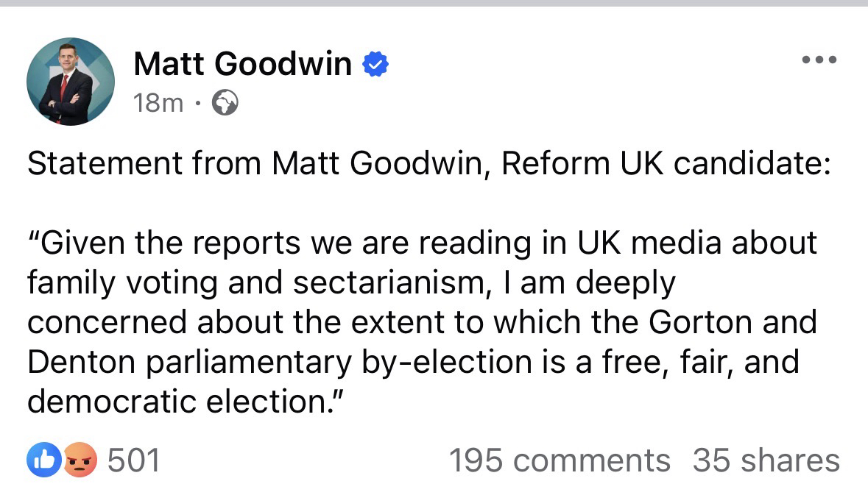Click the blue thumbs-up Like reaction icon
This screenshot has width=868, height=495.
pyautogui.click(x=41, y=460)
